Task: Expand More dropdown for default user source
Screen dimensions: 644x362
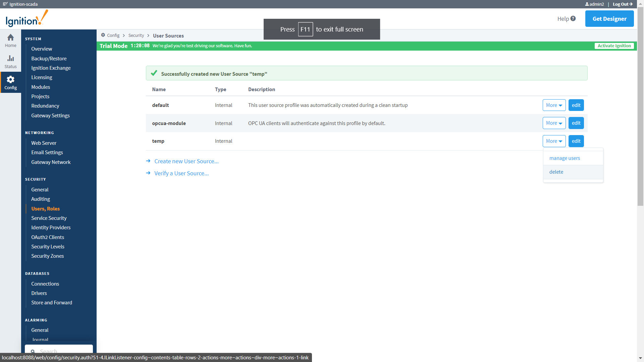Action: tap(554, 105)
